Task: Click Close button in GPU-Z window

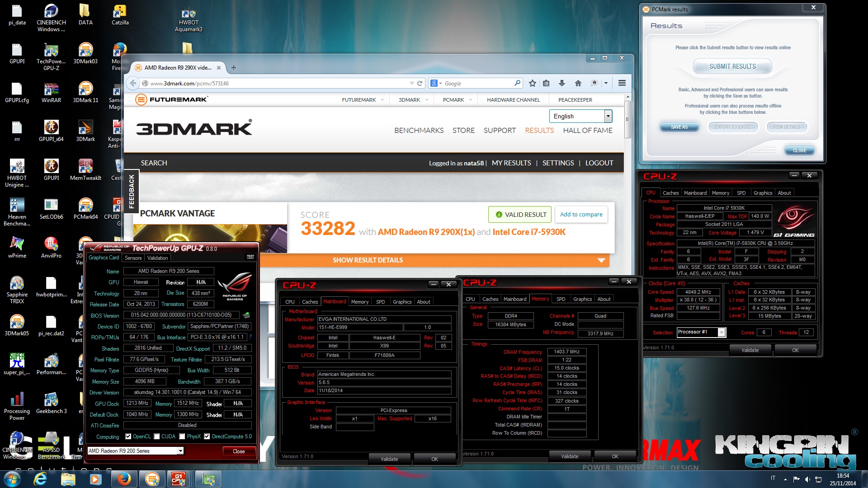Action: click(239, 451)
